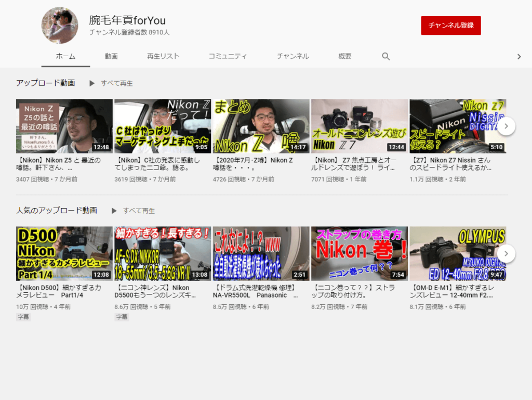Open the コミュニティ tab

(x=228, y=56)
